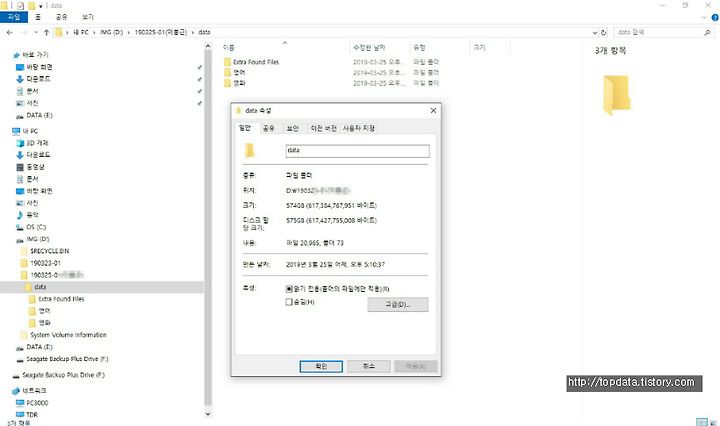This screenshot has height=426, width=720.
Task: Open pinned 문서 under Quick access
Action: pyautogui.click(x=28, y=91)
